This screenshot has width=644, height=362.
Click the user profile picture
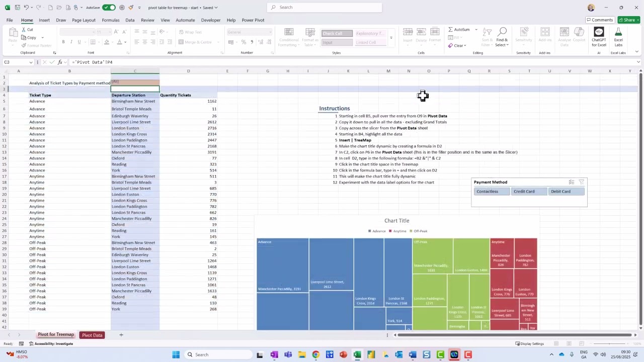[x=591, y=8]
